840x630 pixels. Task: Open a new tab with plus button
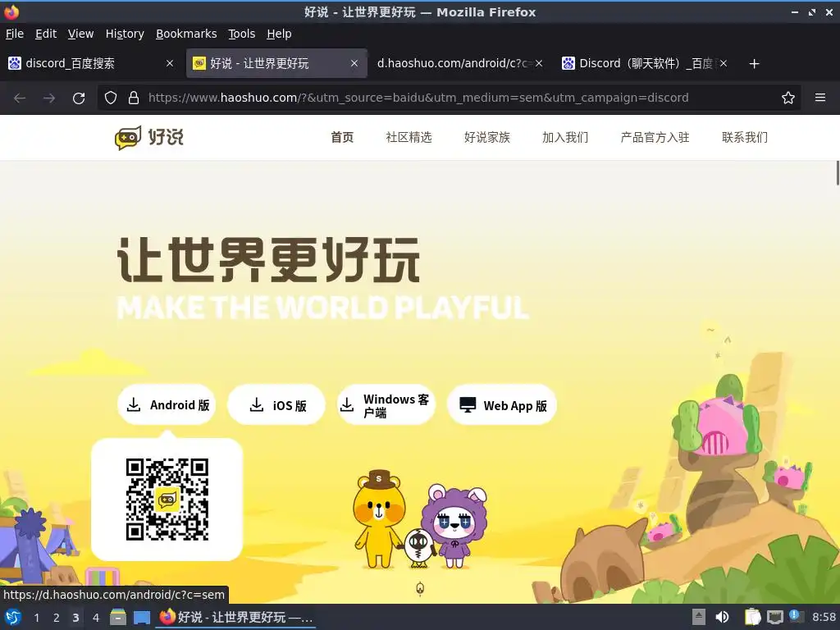(755, 64)
